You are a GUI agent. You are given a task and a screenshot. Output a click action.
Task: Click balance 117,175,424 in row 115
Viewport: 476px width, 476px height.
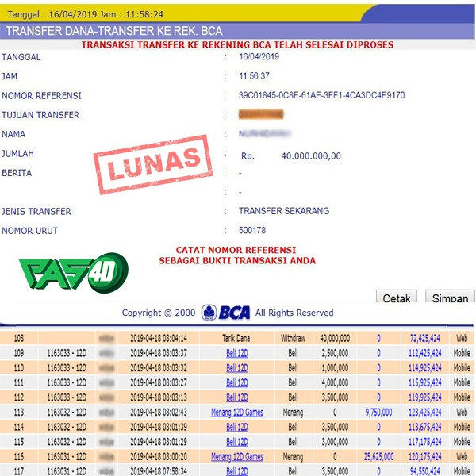pyautogui.click(x=424, y=442)
